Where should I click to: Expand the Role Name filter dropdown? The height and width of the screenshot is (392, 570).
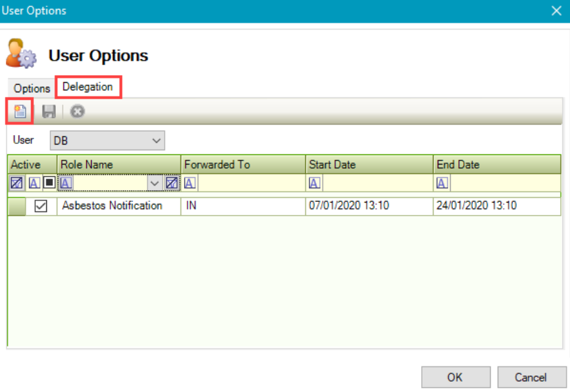[x=154, y=183]
